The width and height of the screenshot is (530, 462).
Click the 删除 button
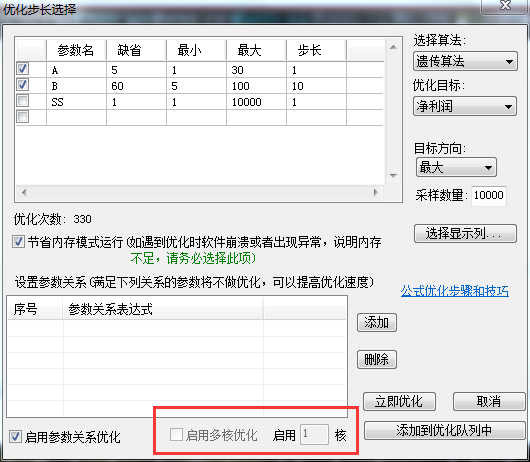pyautogui.click(x=377, y=359)
